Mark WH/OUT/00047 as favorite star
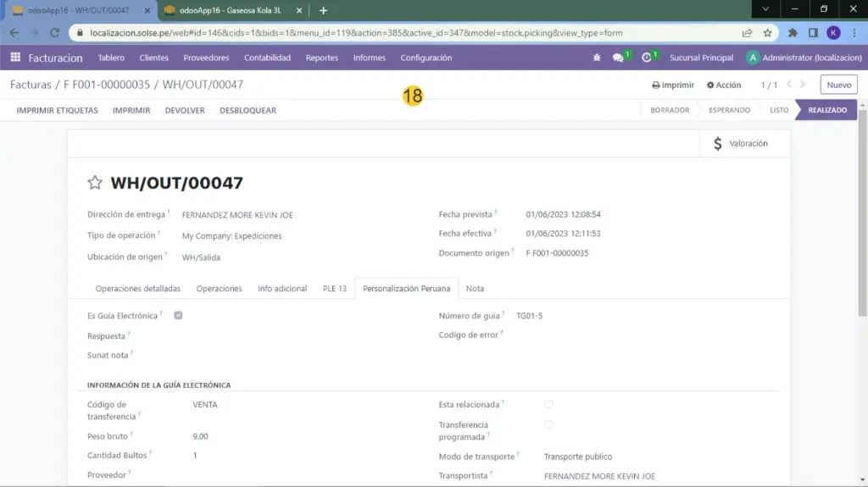 pos(95,183)
